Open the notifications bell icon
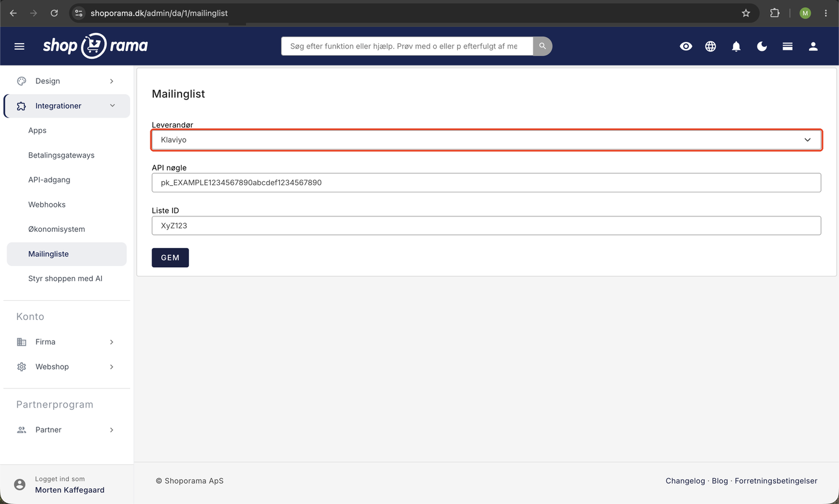Viewport: 839px width, 504px height. coord(737,46)
